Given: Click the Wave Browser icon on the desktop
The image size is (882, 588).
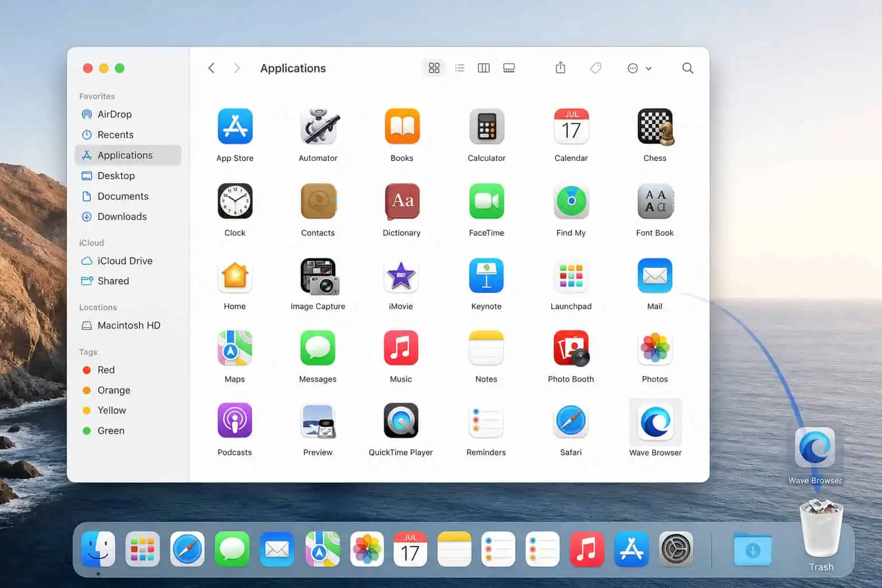Looking at the screenshot, I should pos(815,448).
